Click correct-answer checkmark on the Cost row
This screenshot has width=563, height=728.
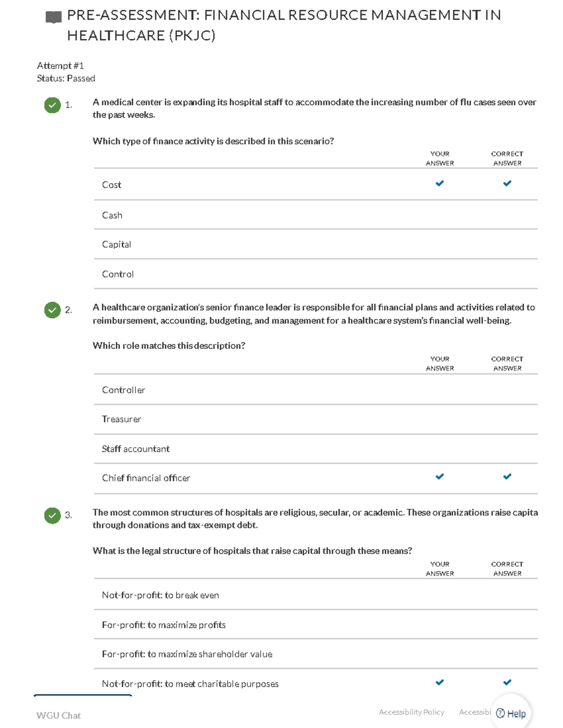[x=507, y=183]
